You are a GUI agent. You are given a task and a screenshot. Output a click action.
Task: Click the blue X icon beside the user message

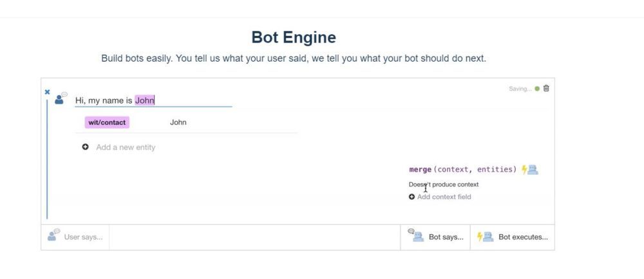(x=47, y=92)
